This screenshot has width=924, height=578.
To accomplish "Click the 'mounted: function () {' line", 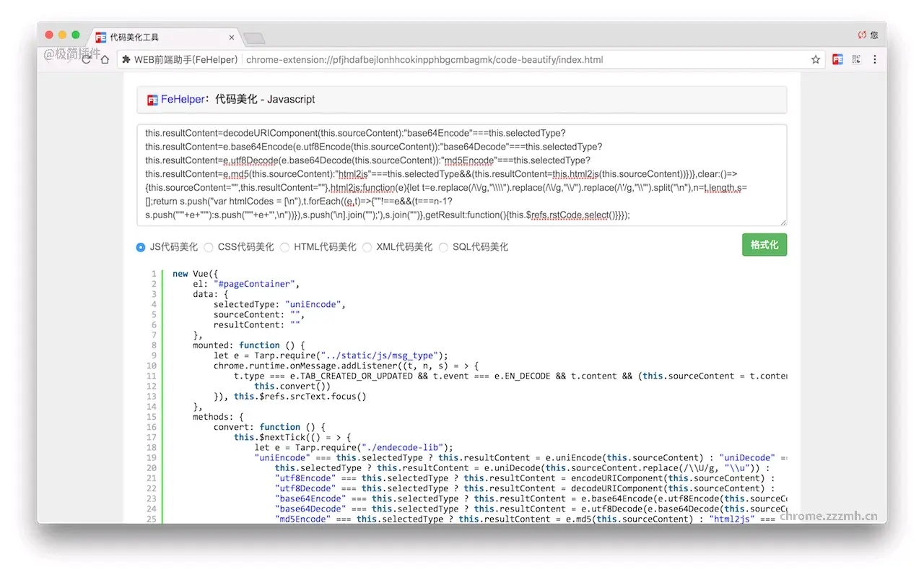I will point(249,345).
